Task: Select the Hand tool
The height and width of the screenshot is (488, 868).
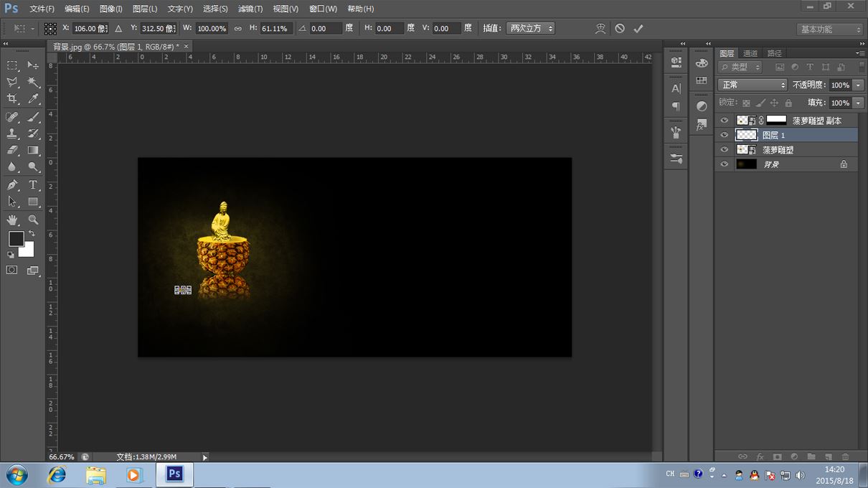Action: [x=12, y=220]
